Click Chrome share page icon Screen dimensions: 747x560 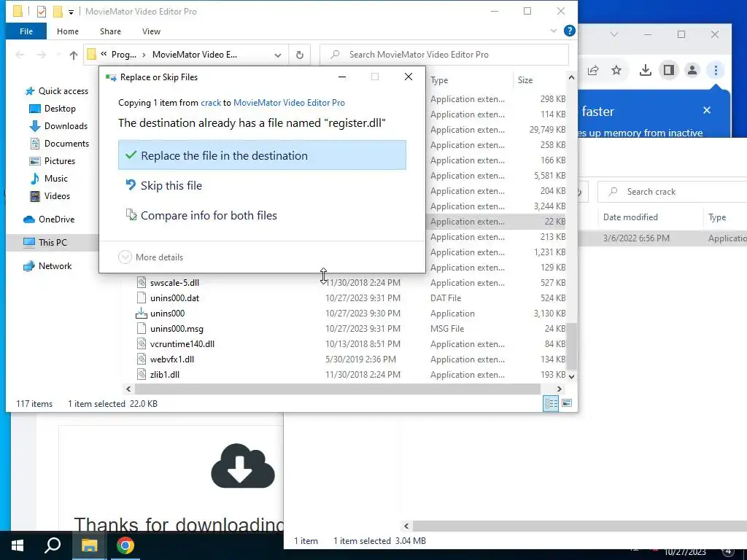[x=593, y=71]
